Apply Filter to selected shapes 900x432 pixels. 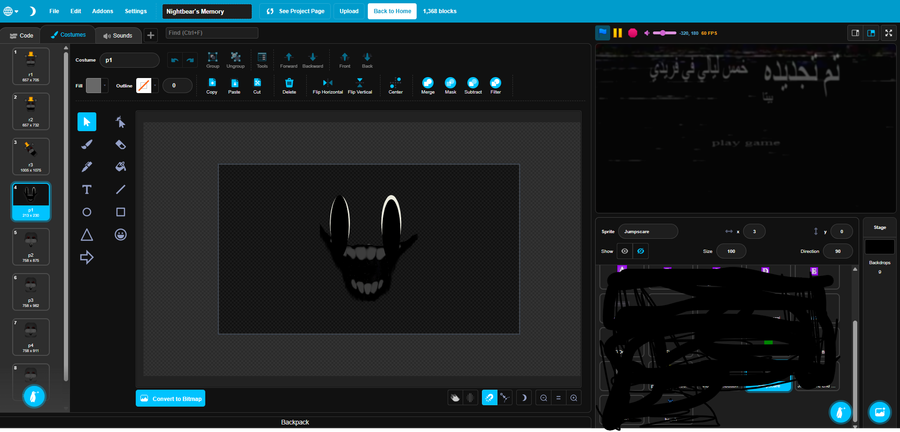495,86
